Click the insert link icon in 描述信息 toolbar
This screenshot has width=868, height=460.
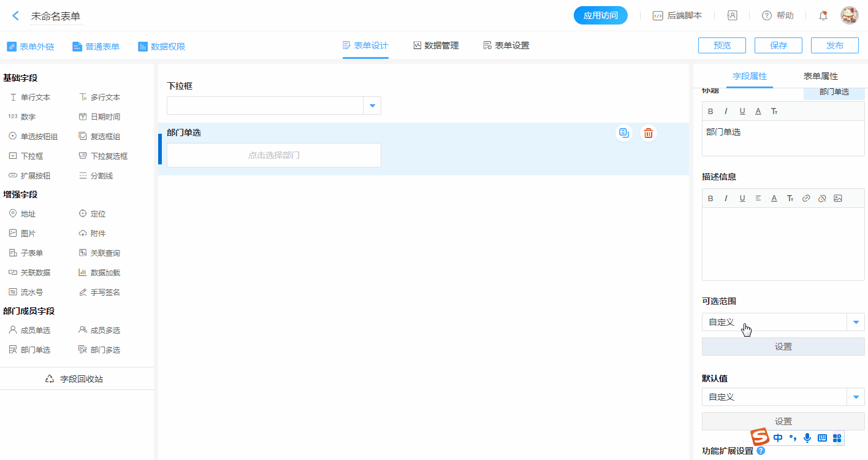pos(806,198)
